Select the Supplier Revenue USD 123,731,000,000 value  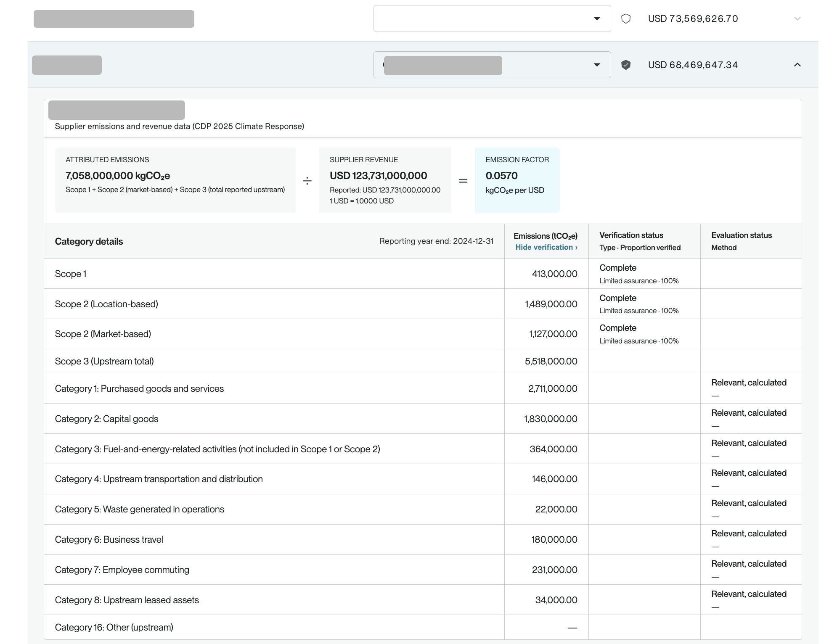[x=378, y=176]
